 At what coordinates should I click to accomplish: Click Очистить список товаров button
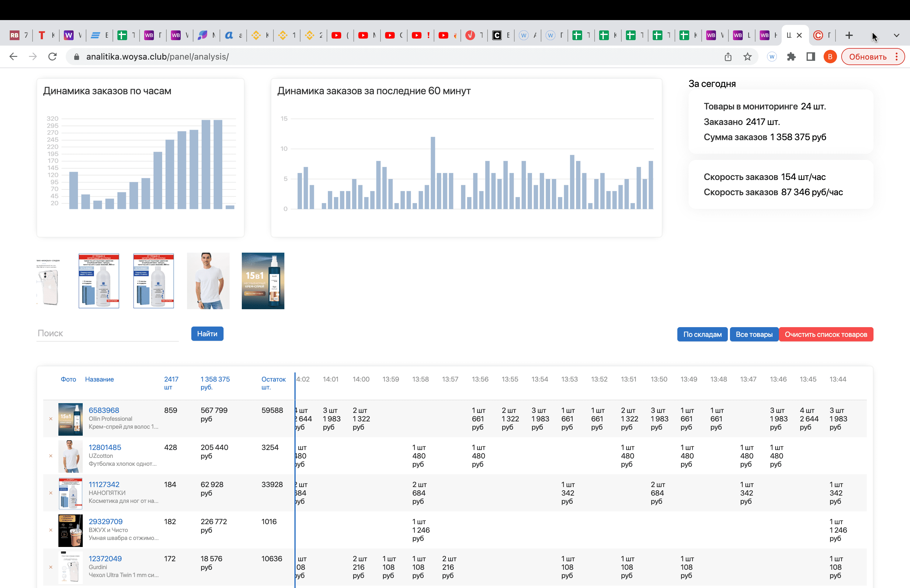(x=826, y=334)
